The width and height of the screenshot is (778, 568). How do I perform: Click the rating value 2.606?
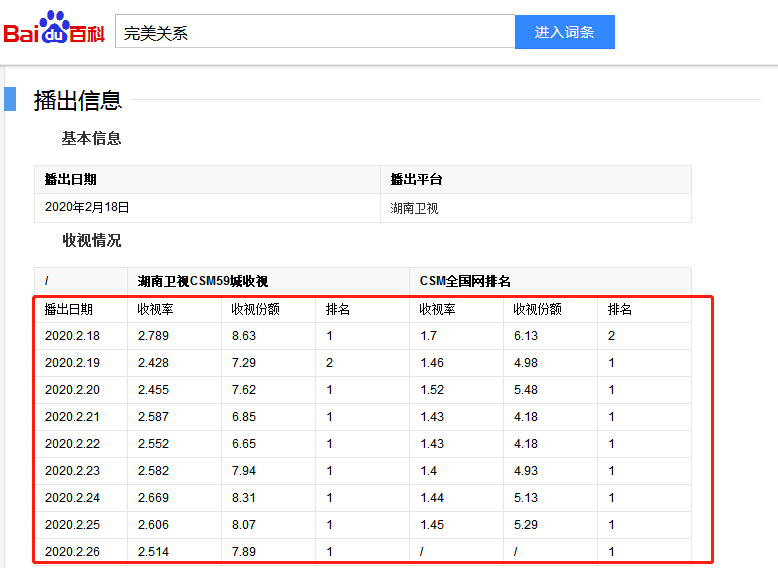click(153, 525)
